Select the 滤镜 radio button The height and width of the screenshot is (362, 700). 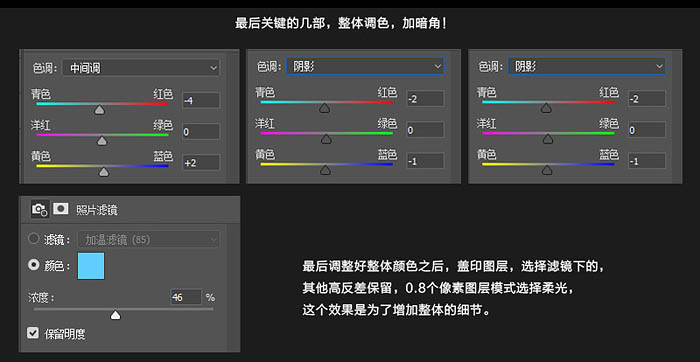33,239
